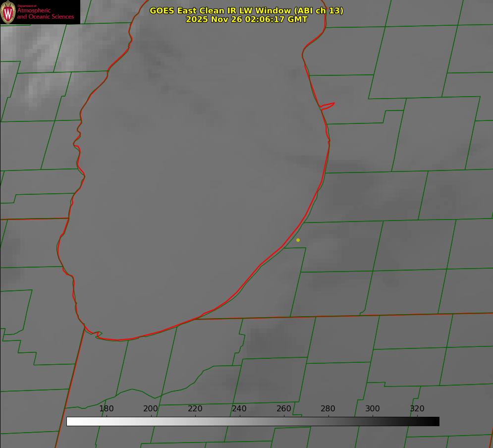The height and width of the screenshot is (448, 493).
Task: Open the Atmospheric and Oceanic Sciences text link
Action: (45, 13)
